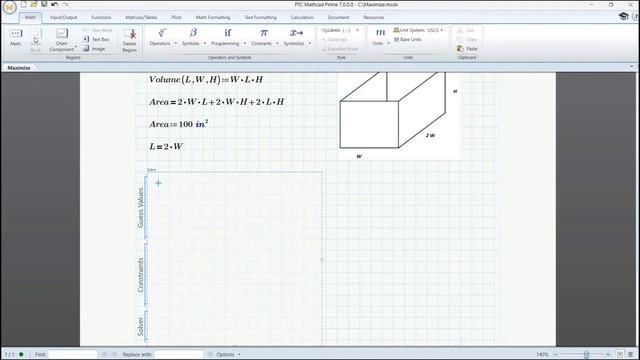Switch to draft view in status bar

(x=631, y=354)
